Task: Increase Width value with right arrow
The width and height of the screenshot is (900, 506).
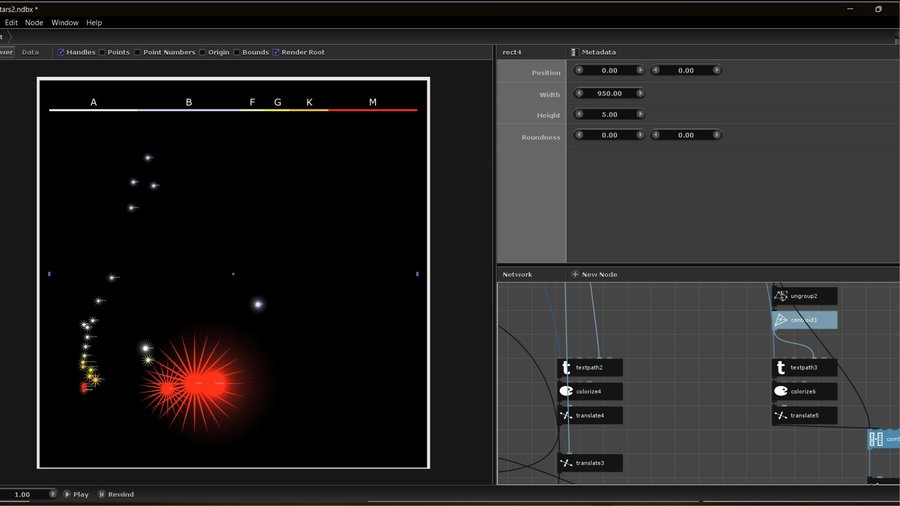Action: pyautogui.click(x=640, y=93)
